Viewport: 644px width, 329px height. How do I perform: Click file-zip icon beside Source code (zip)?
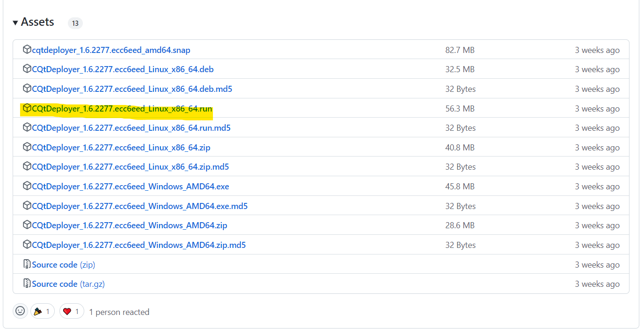coord(27,264)
